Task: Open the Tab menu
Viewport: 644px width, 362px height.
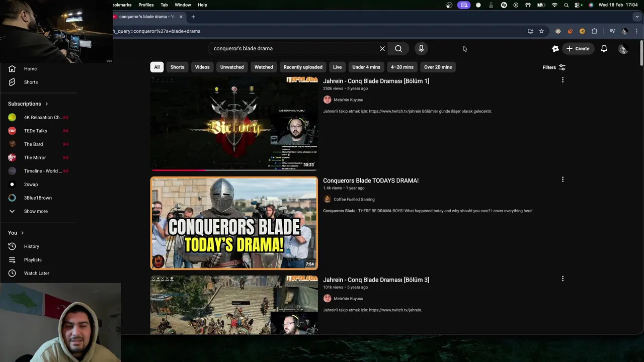Action: coord(164,5)
